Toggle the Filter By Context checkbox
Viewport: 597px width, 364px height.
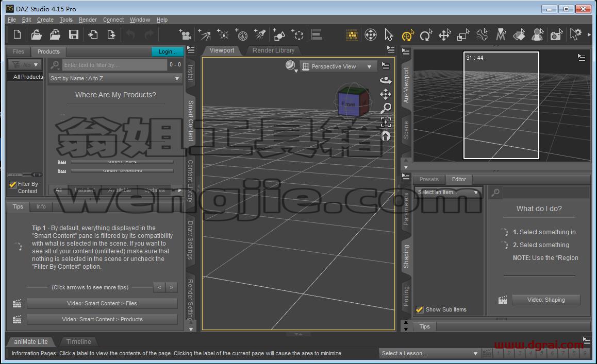pos(12,184)
